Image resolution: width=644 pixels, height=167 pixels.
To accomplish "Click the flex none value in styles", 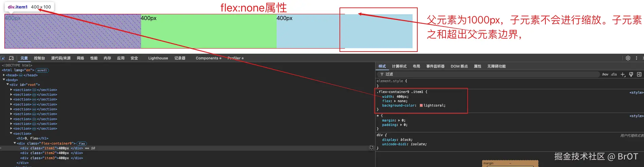I will click(x=402, y=101).
